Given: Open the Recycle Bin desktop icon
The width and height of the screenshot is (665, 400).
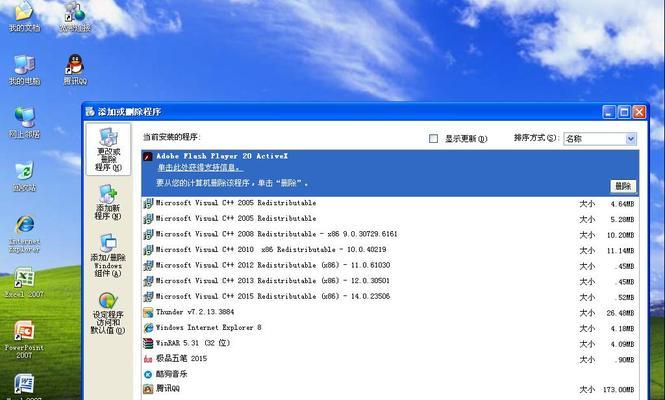Looking at the screenshot, I should pyautogui.click(x=24, y=176).
